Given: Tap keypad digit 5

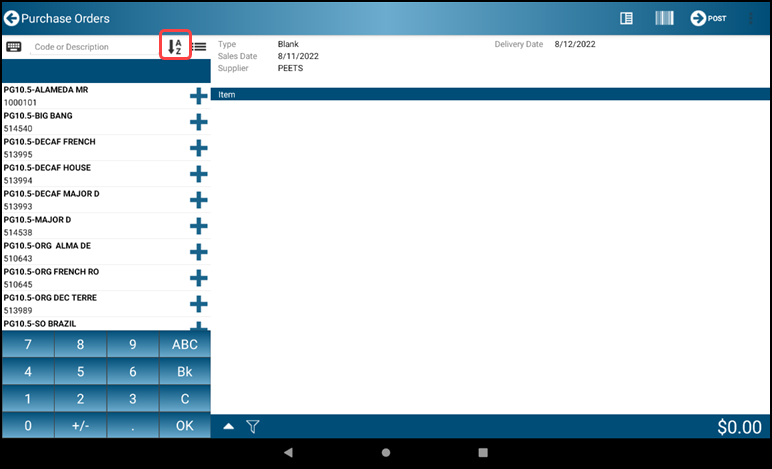Looking at the screenshot, I should [x=80, y=372].
